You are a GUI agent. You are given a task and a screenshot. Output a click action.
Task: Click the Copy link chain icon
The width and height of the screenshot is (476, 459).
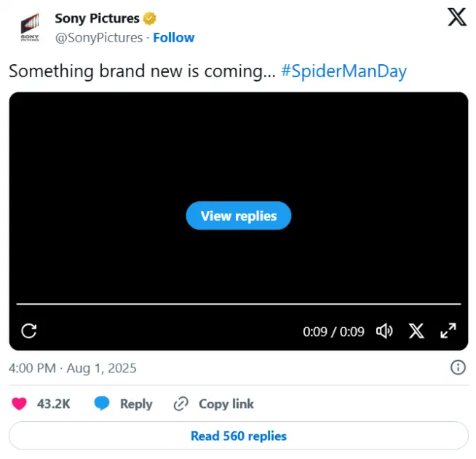(181, 404)
